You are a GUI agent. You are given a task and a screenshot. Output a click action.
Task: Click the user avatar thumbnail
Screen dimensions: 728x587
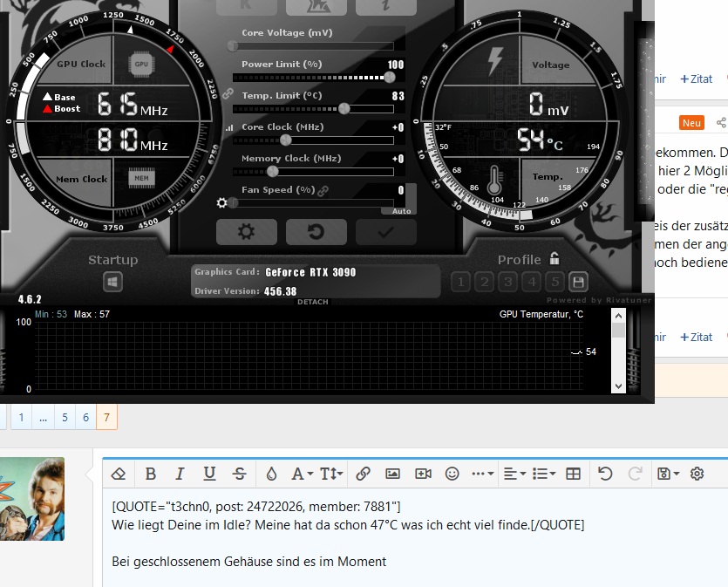pos(32,499)
